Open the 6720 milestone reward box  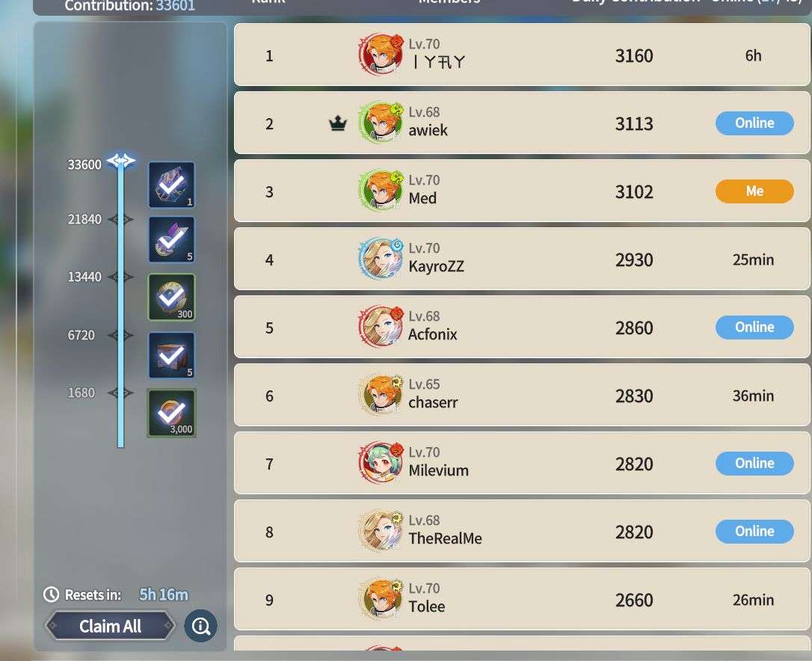click(171, 355)
